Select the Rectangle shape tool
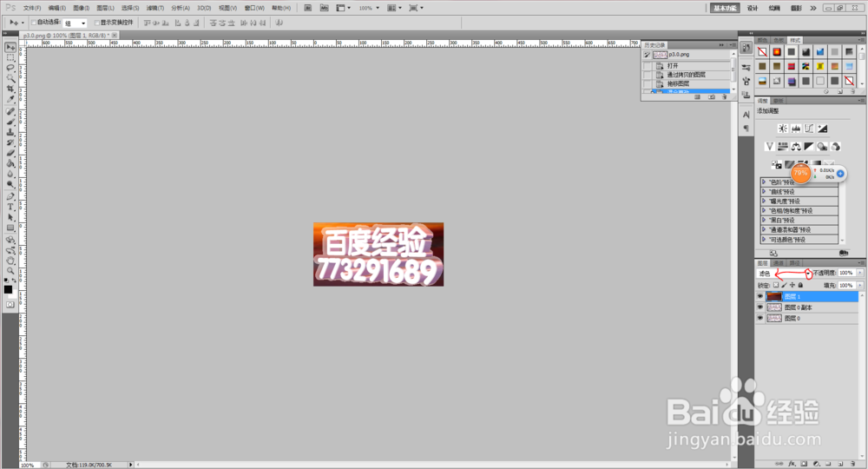This screenshot has width=868, height=469. (x=10, y=228)
